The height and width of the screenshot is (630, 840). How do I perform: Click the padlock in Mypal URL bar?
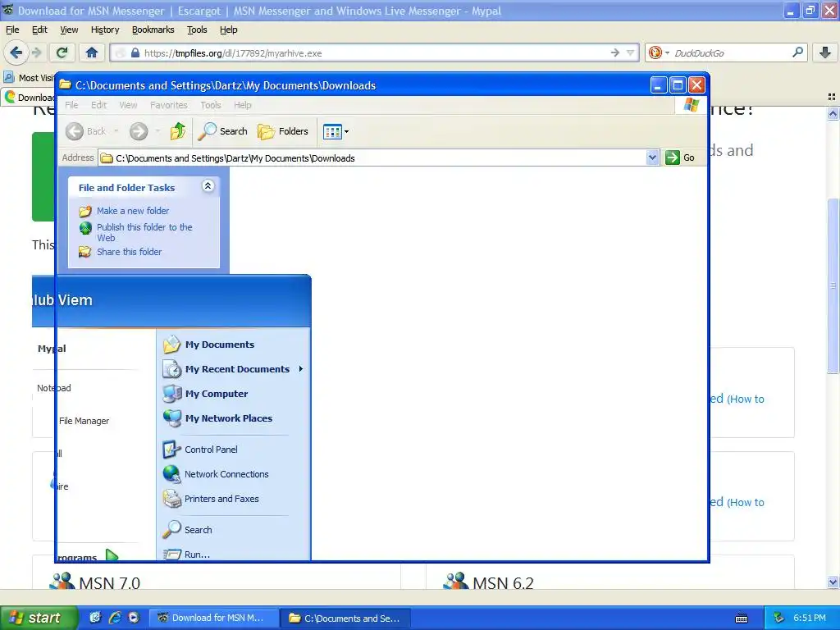point(135,53)
